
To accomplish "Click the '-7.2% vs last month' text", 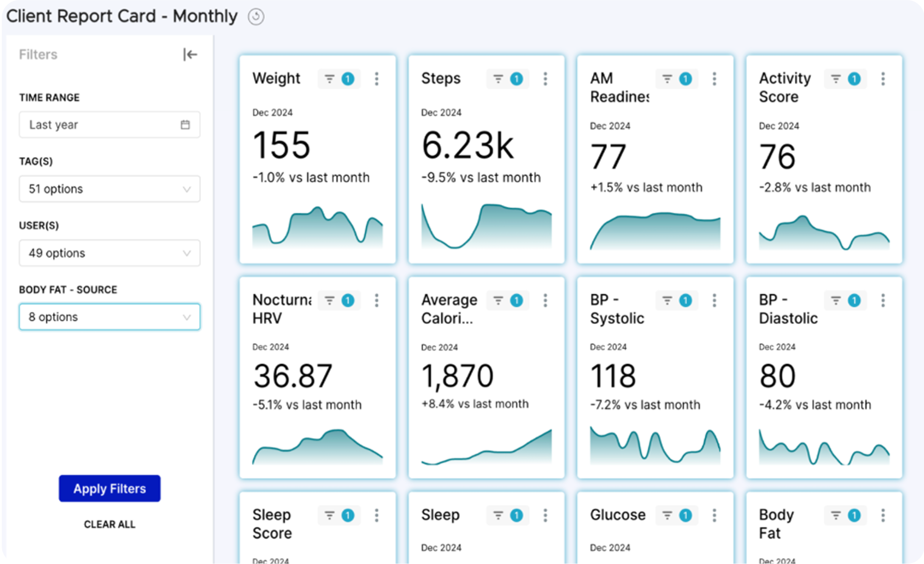I will tap(645, 405).
